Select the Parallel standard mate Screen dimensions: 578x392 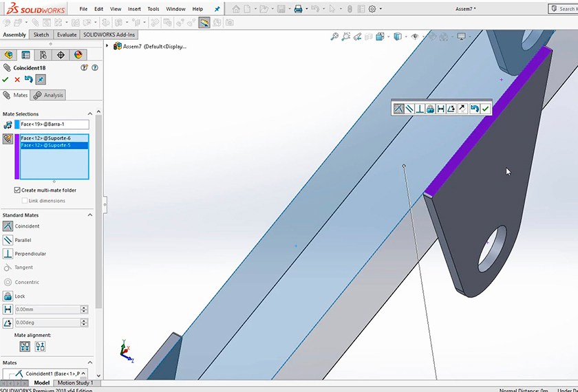(8, 240)
